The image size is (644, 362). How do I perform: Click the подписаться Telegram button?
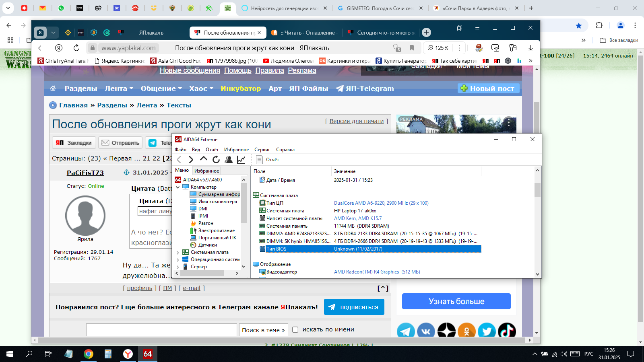click(354, 307)
